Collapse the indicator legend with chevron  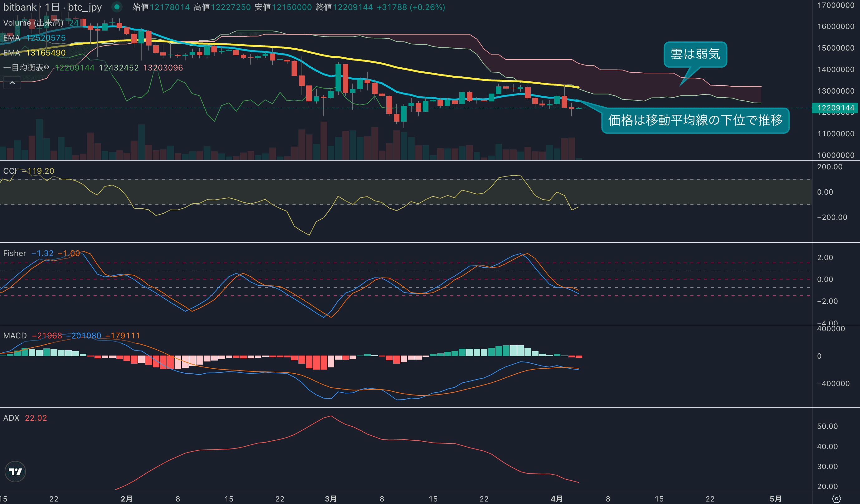pos(12,83)
